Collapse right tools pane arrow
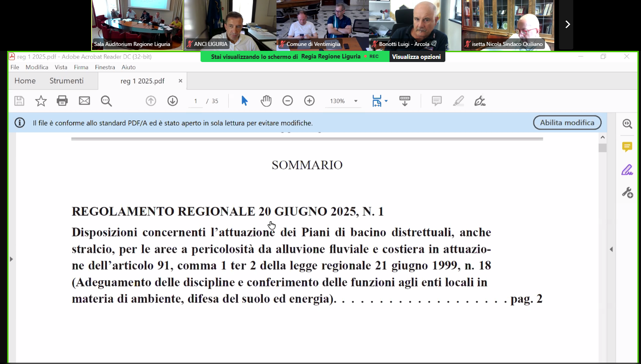 [x=611, y=249]
